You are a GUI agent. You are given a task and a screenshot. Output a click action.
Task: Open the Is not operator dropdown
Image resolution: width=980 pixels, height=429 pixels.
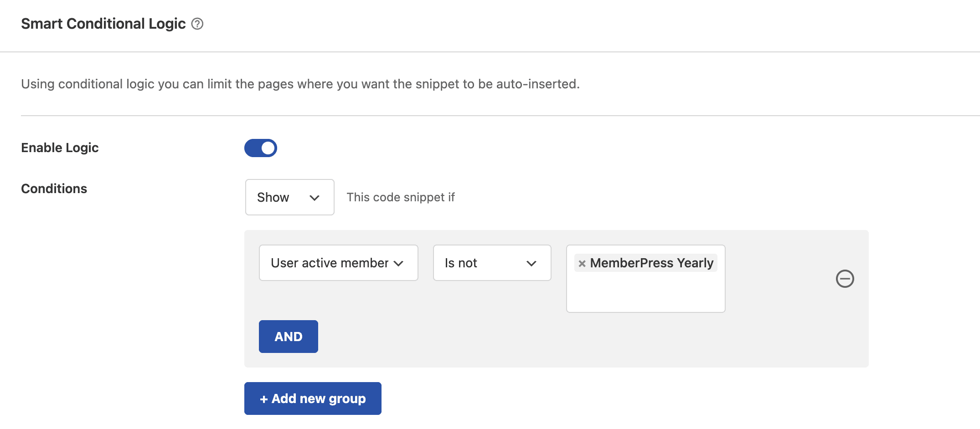tap(492, 263)
